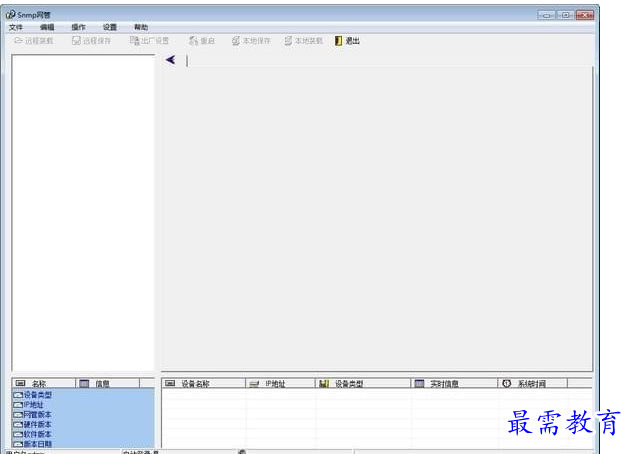Viewport: 629px width, 454px height.
Task: Select the 硬件版本 row
Action: pyautogui.click(x=83, y=424)
